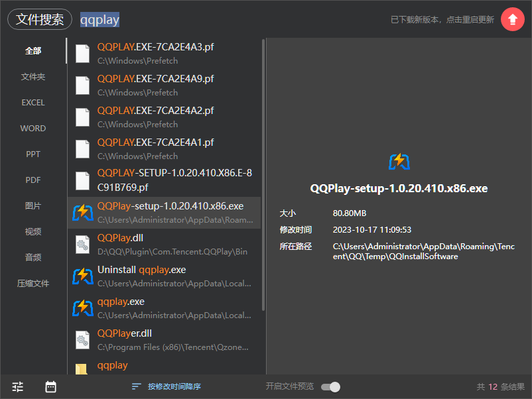
Task: Click the qqplay folder icon
Action: coord(82,369)
